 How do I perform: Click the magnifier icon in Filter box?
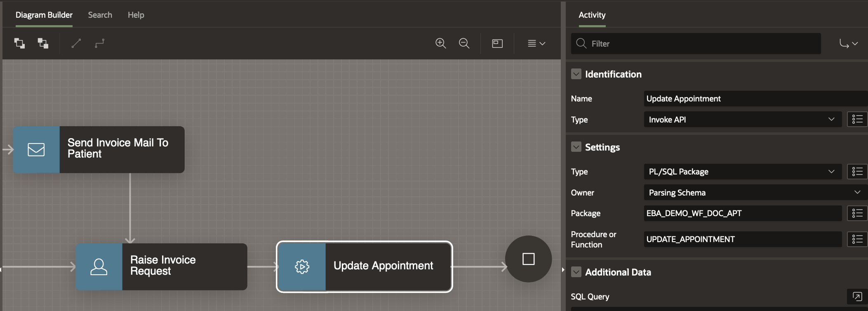pos(581,43)
